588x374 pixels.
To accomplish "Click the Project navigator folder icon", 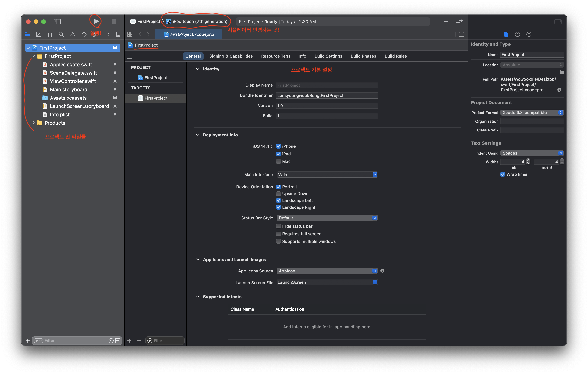I will (x=28, y=34).
